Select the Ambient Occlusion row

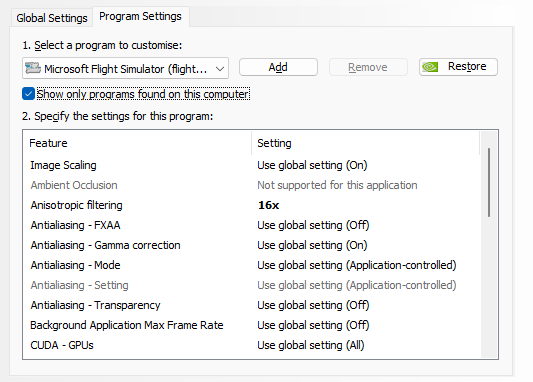click(252, 185)
